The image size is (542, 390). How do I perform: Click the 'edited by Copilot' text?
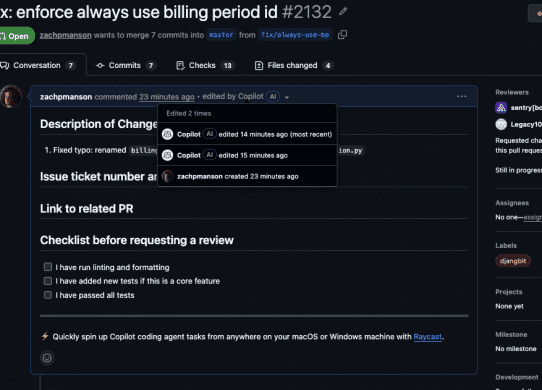point(233,96)
